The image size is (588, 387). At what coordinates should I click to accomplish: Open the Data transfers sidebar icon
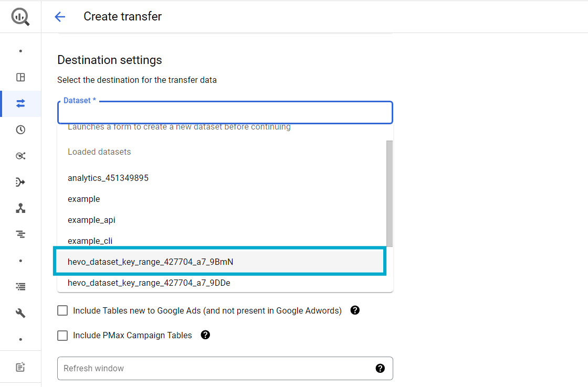point(20,103)
